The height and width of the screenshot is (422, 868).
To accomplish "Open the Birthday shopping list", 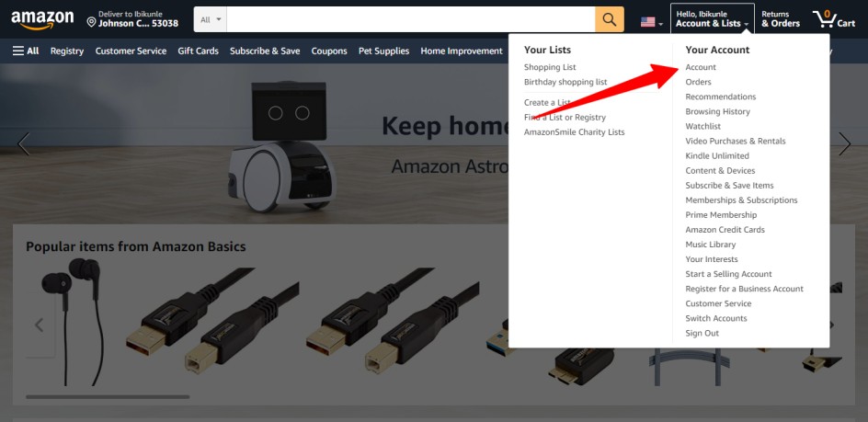I will (x=565, y=82).
